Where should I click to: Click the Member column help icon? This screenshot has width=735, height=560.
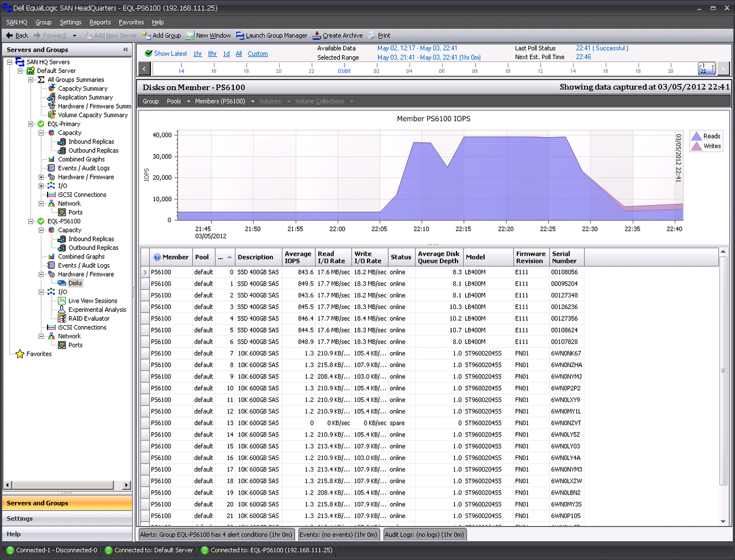point(157,257)
